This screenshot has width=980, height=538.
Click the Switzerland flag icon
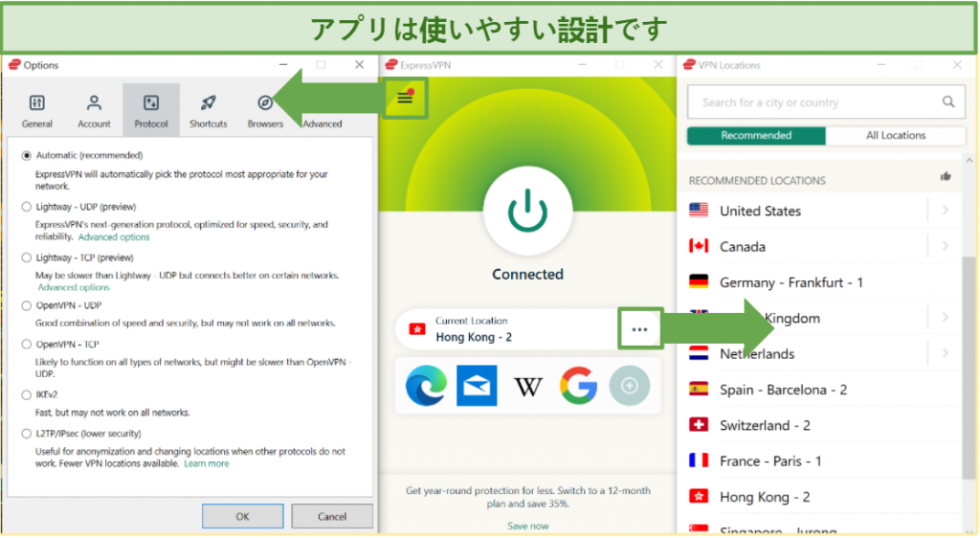[698, 425]
